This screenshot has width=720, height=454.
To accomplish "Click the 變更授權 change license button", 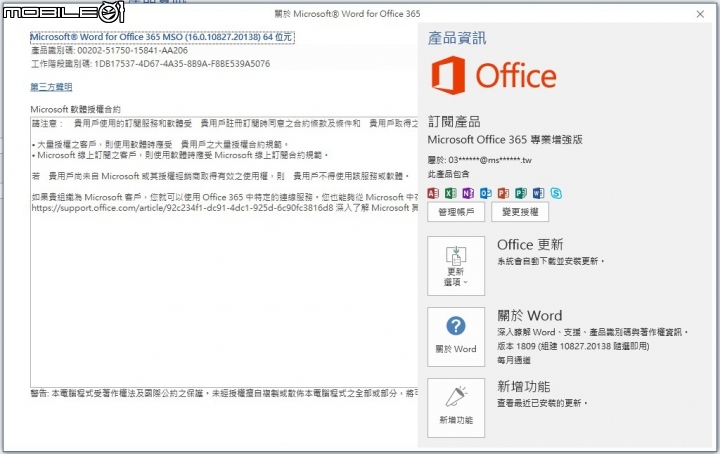I will click(x=520, y=212).
